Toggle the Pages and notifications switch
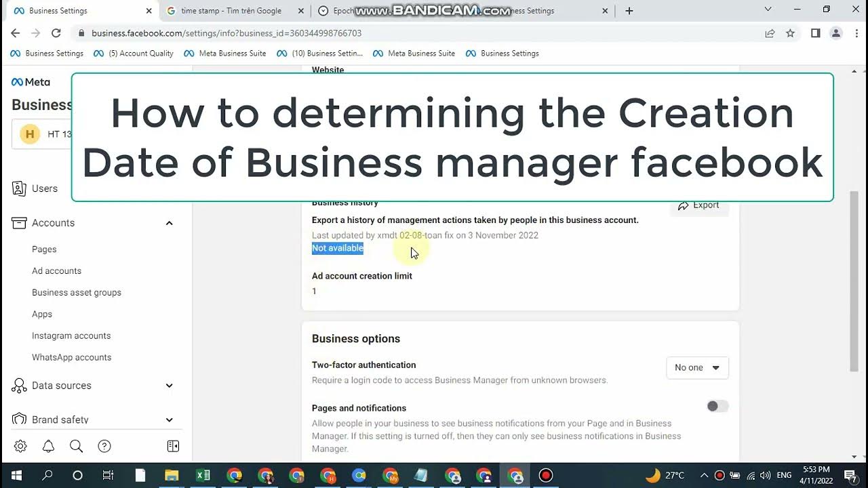 tap(717, 406)
